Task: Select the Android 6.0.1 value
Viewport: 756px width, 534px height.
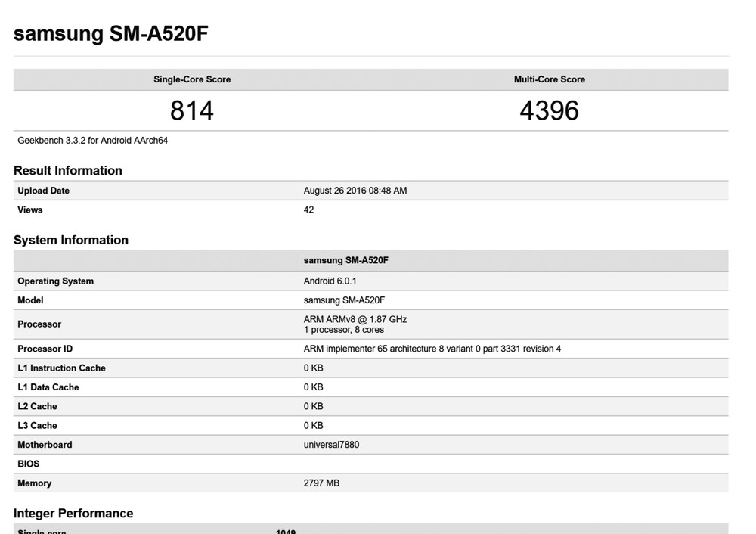Action: (330, 281)
